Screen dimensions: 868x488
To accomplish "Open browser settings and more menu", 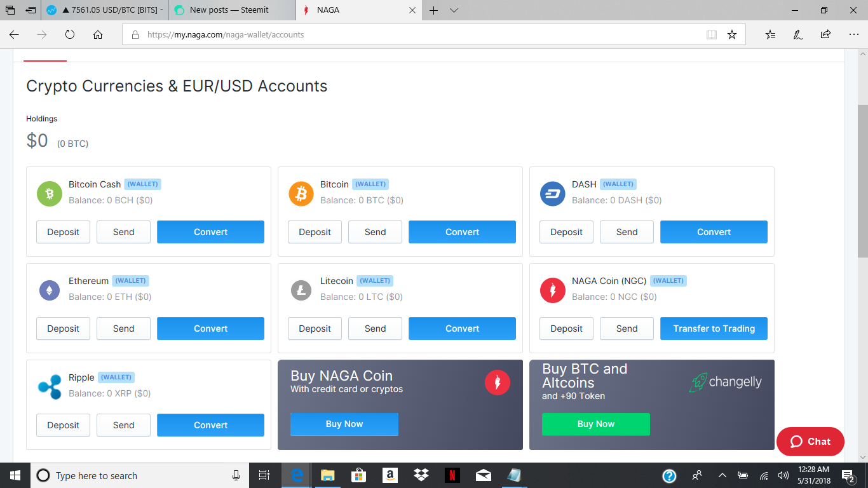I will tap(853, 35).
